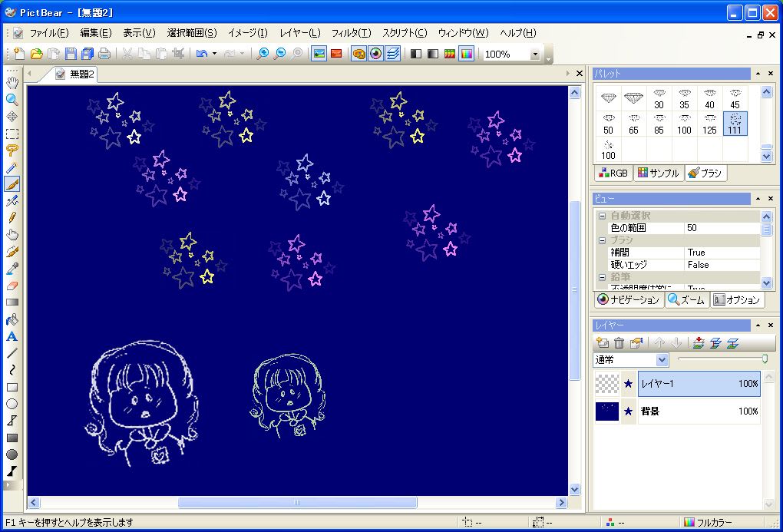Open layer properties icon in layer panel
The width and height of the screenshot is (783, 532).
pos(636,342)
